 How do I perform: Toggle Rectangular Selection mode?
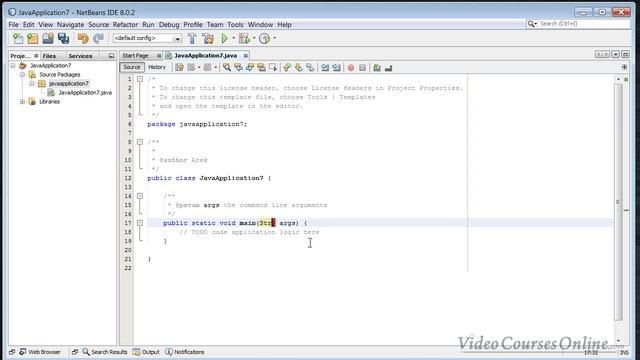pyautogui.click(x=272, y=67)
